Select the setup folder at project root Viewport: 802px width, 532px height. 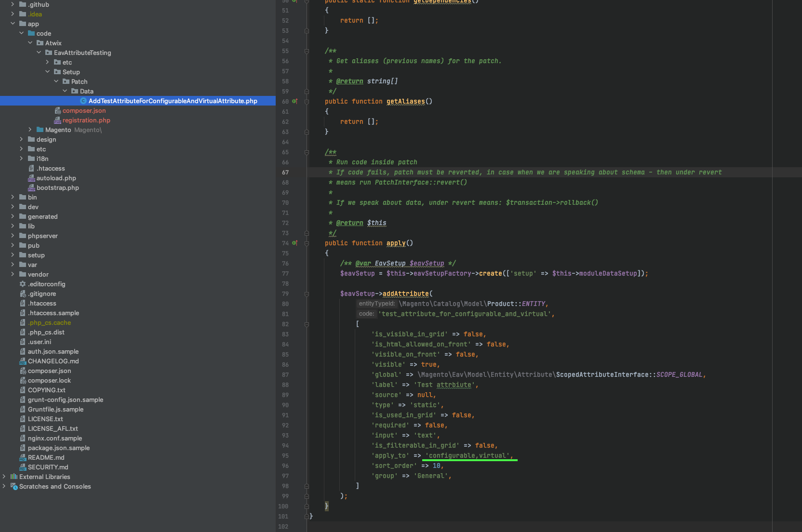pyautogui.click(x=36, y=255)
